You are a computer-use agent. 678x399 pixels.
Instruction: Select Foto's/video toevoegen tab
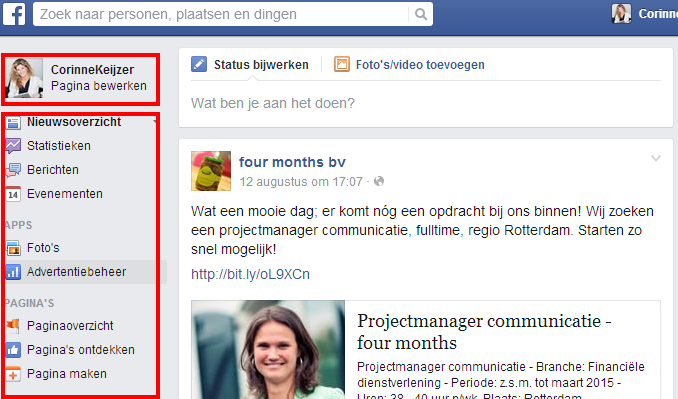pyautogui.click(x=420, y=65)
